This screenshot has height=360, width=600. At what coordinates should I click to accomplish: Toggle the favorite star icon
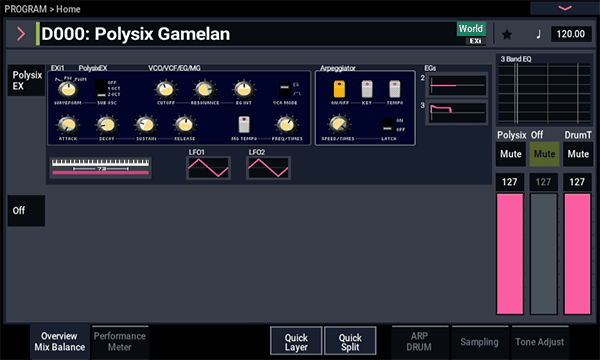point(507,34)
